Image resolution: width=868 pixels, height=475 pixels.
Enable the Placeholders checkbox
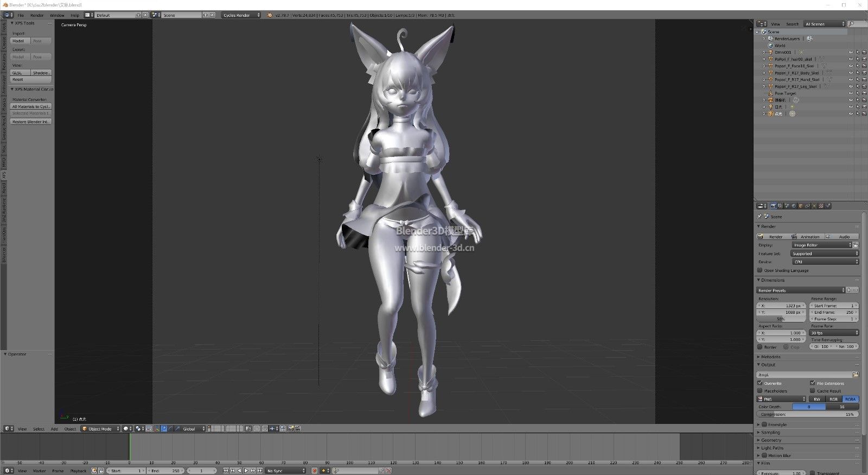tap(760, 390)
